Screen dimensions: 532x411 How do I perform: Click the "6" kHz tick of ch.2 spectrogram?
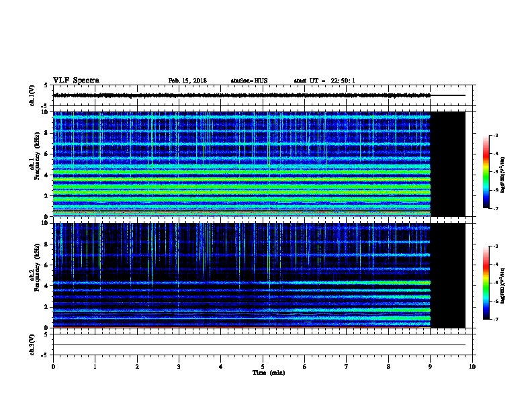[x=47, y=265]
